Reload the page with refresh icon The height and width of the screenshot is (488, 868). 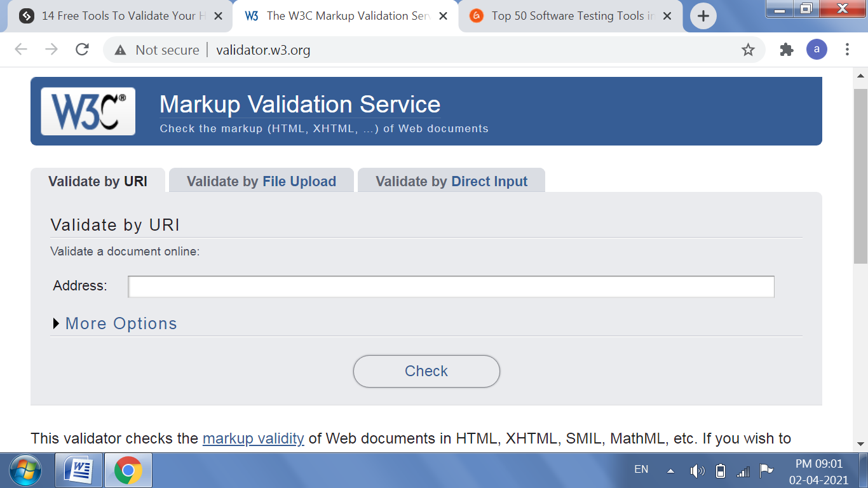pyautogui.click(x=82, y=50)
